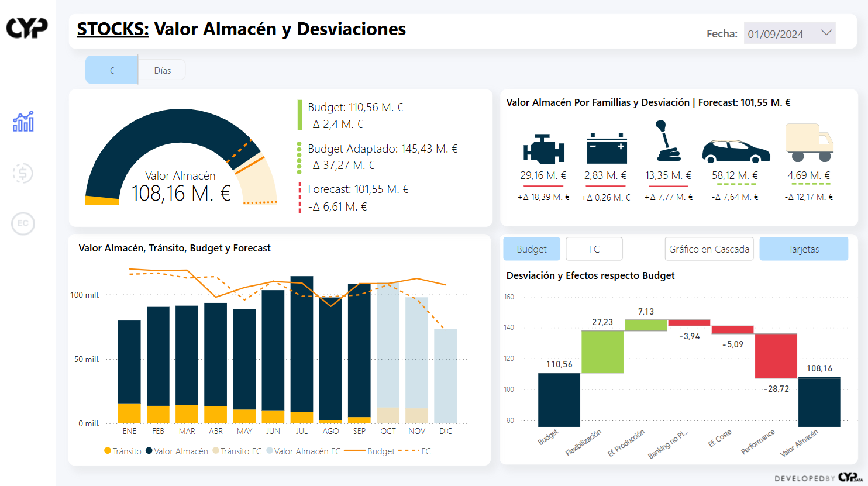Viewport: 868px width, 486px height.
Task: Open the bar chart stocks page icon
Action: pos(23,122)
